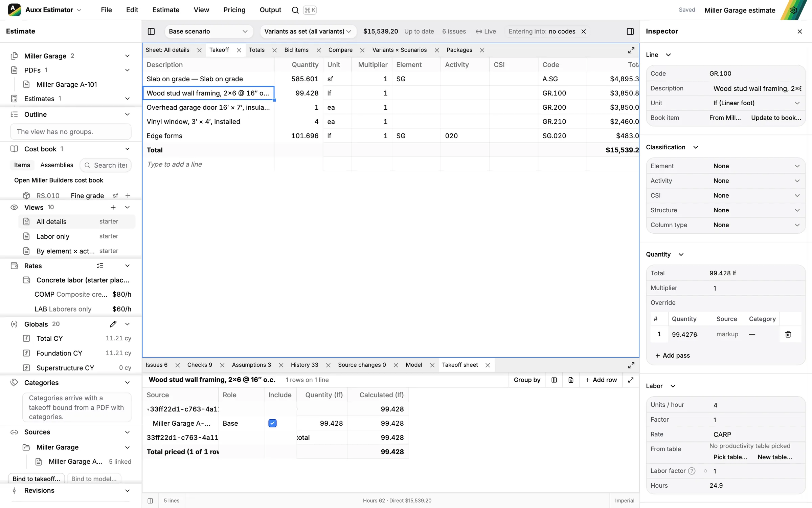Image resolution: width=812 pixels, height=508 pixels.
Task: Add a new view with plus icon
Action: click(113, 207)
